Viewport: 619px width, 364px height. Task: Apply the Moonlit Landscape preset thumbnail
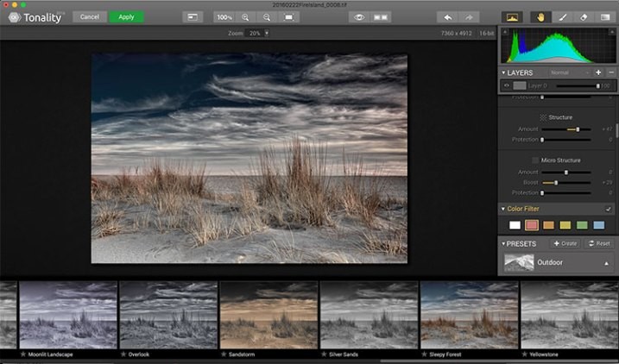[x=68, y=315]
